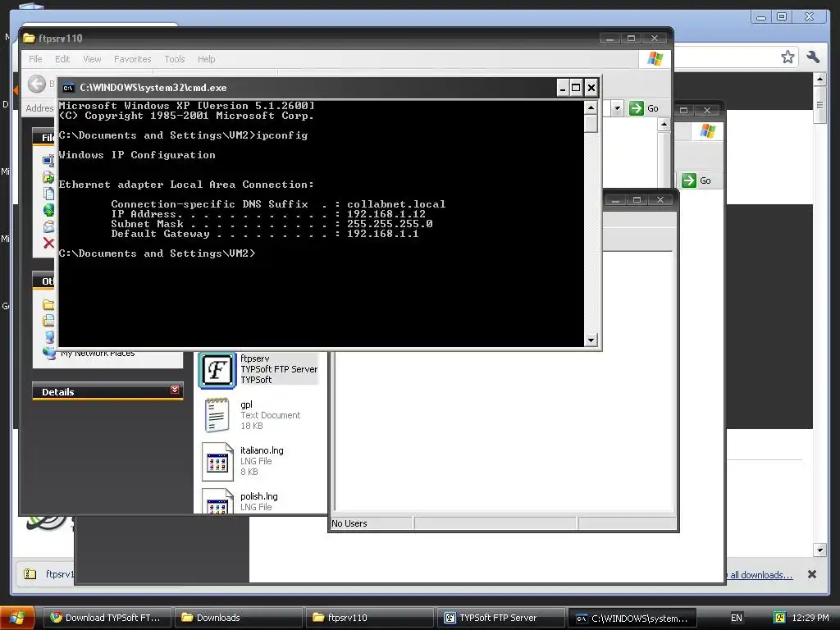
Task: Open the Tools menu in ftpsrv110
Action: click(174, 59)
